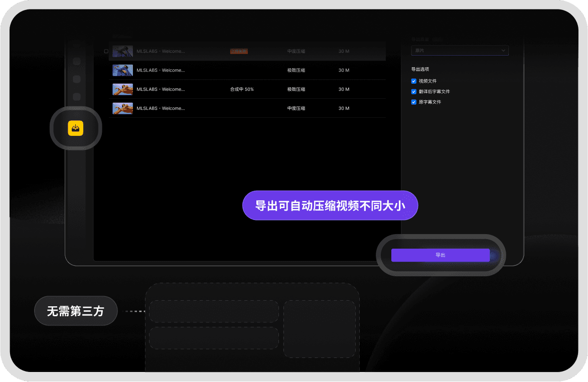588x382 pixels.
Task: Click file name MLSLABS - Welcome... beside 合成中 50%
Action: coord(161,89)
